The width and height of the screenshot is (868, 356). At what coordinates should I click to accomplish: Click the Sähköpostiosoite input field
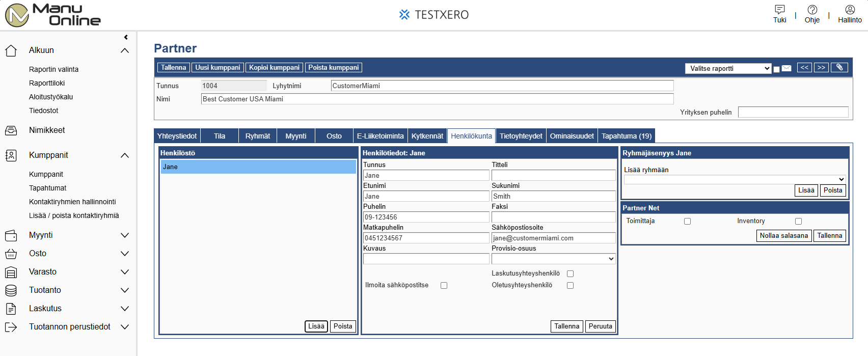pos(554,238)
